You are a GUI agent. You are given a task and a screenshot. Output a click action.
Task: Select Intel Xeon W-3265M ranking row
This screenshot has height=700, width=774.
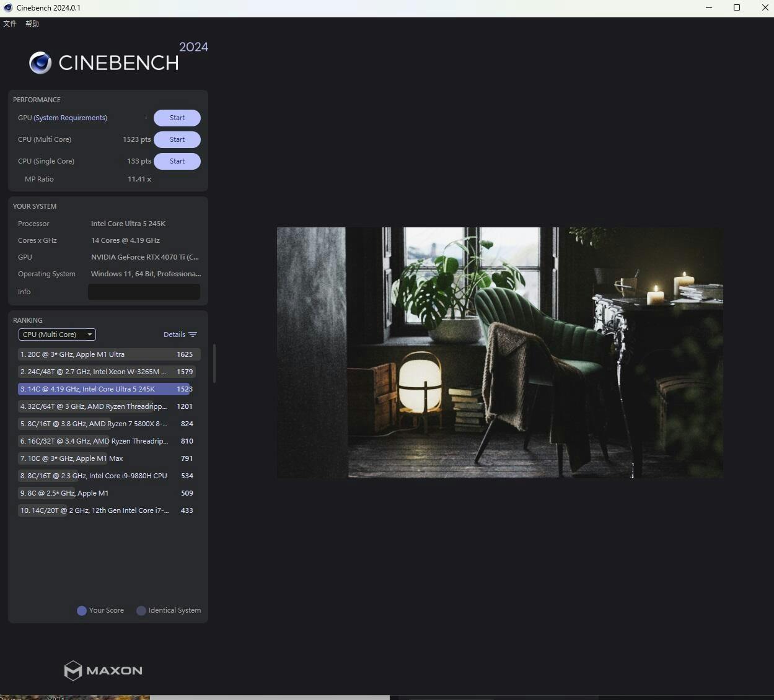[109, 372]
